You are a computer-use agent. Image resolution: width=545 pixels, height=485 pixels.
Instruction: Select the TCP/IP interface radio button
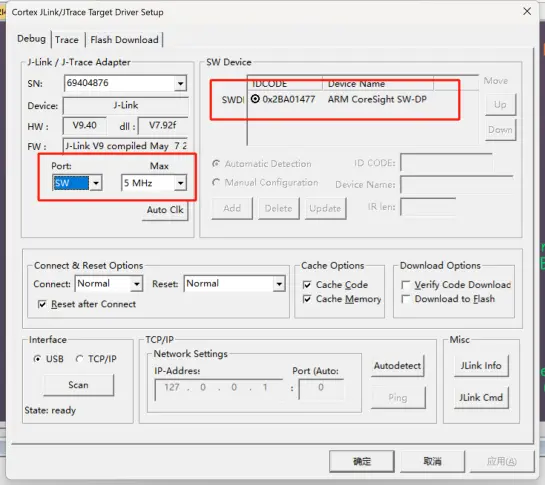(x=79, y=358)
